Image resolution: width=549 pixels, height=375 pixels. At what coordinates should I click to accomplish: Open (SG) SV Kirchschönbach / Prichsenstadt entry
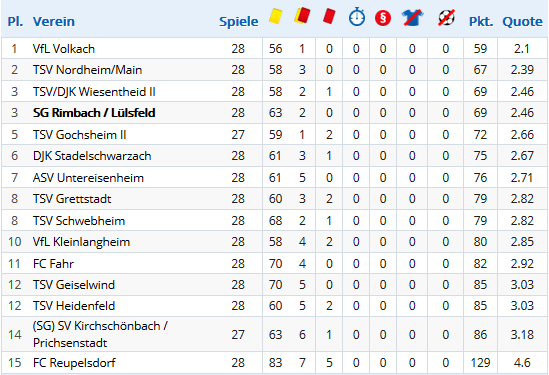click(100, 334)
